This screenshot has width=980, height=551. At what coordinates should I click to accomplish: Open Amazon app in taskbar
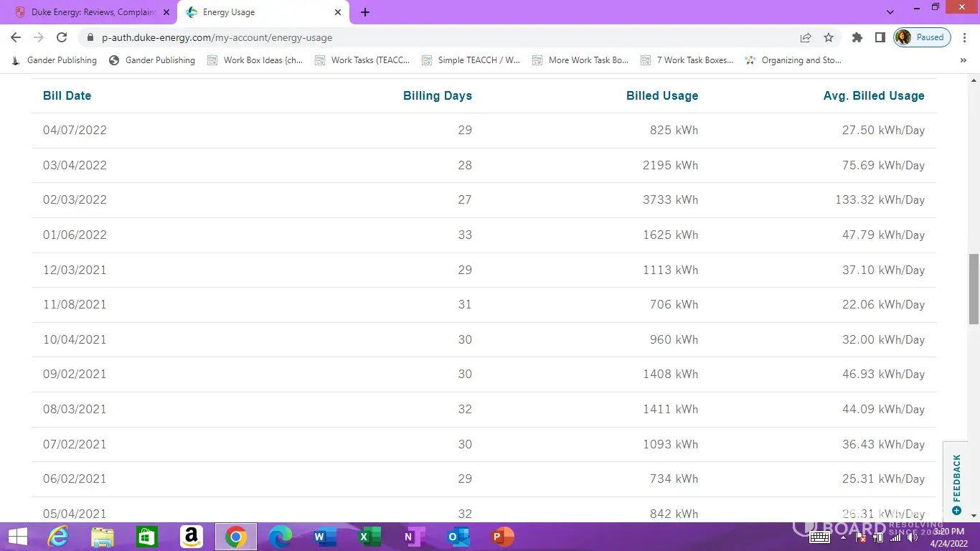[x=191, y=537]
